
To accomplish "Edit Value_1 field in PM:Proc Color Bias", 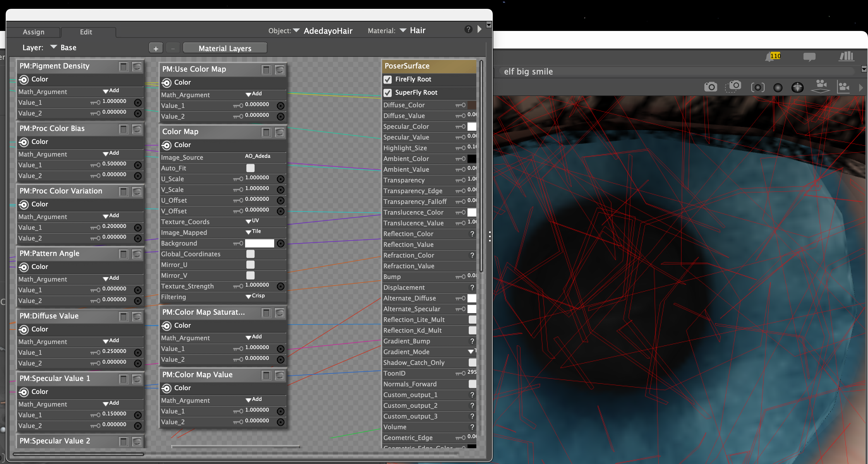I will (x=115, y=164).
